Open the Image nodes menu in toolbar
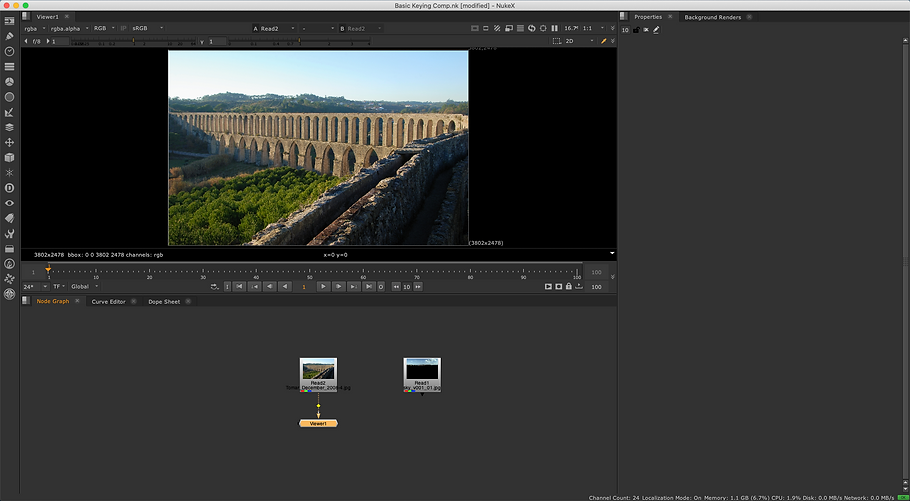Viewport: 910px width, 501px height. click(x=9, y=21)
